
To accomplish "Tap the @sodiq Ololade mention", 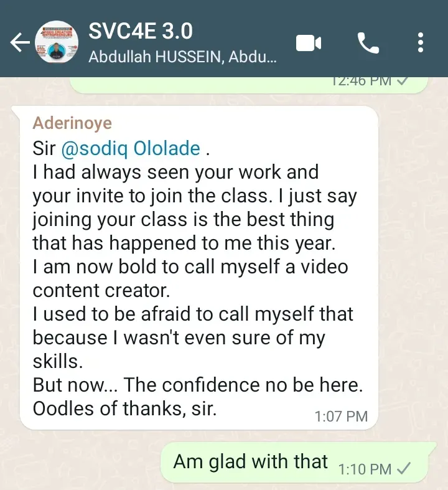I will (131, 148).
